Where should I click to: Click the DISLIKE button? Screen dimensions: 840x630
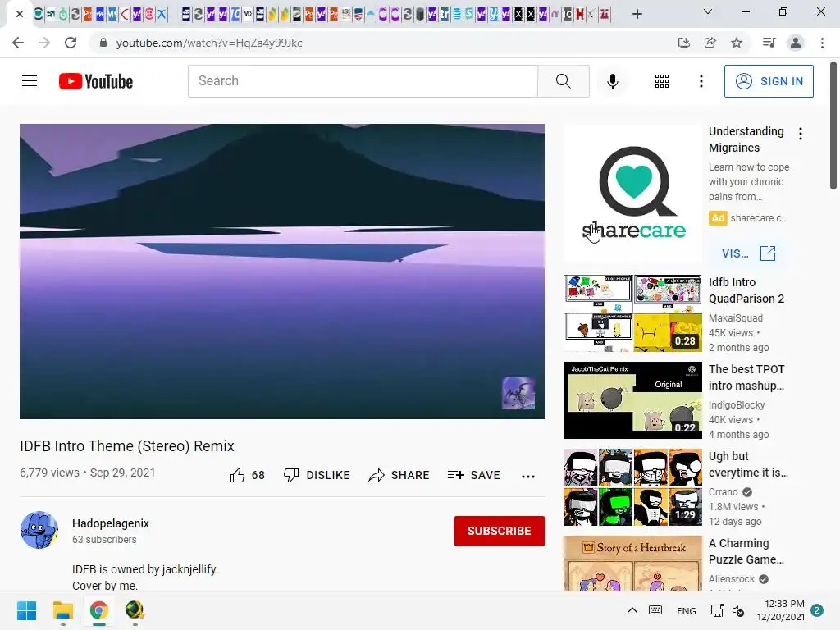[317, 475]
